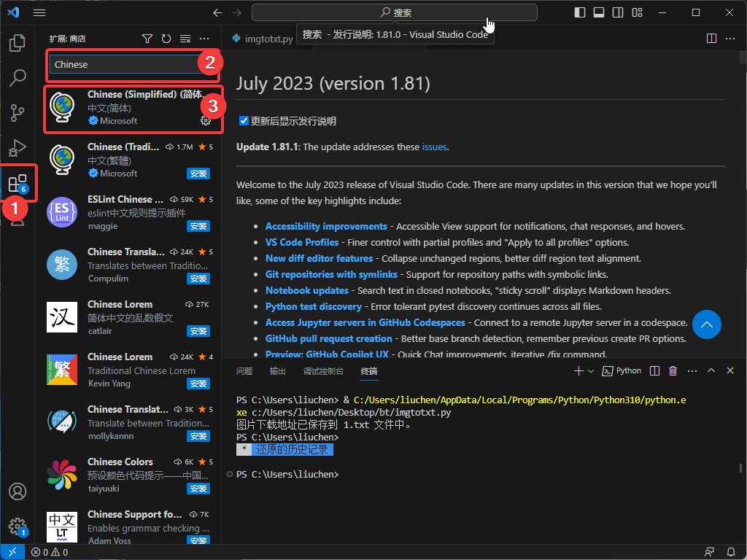Install the Chinese (Traditional) language pack

(x=198, y=174)
